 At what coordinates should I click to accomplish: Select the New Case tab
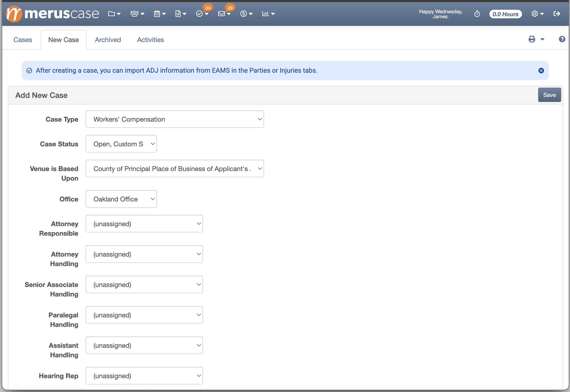[x=64, y=40]
